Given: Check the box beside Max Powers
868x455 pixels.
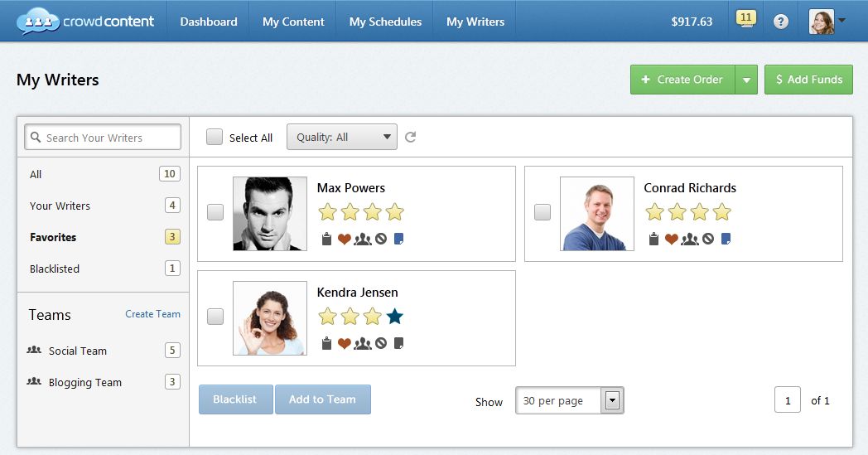Looking at the screenshot, I should tap(215, 212).
